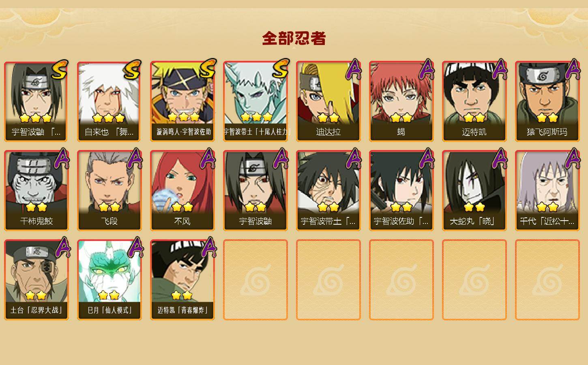Click the S-rank 宇智波鼬 card in first row
588x365 pixels.
(x=36, y=101)
